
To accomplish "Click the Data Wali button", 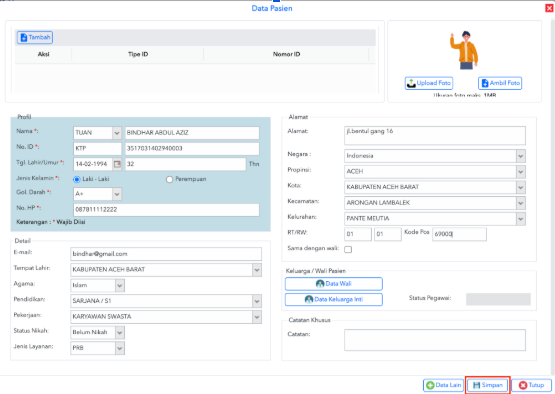I will (x=334, y=284).
